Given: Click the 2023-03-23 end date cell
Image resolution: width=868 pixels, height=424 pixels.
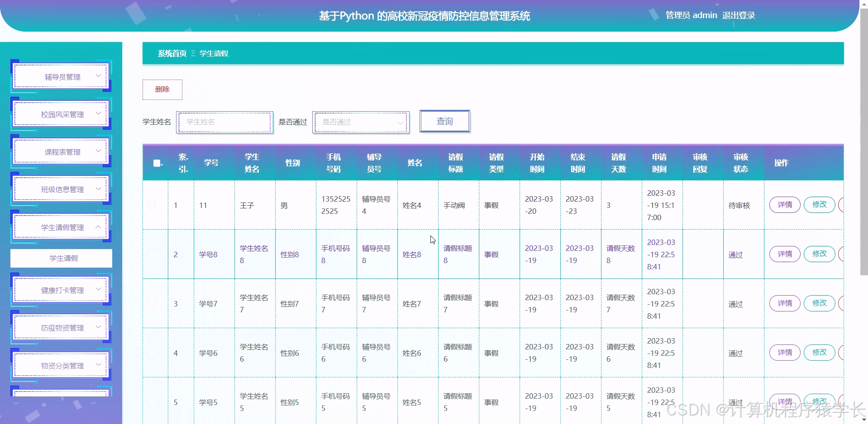Looking at the screenshot, I should coord(580,205).
